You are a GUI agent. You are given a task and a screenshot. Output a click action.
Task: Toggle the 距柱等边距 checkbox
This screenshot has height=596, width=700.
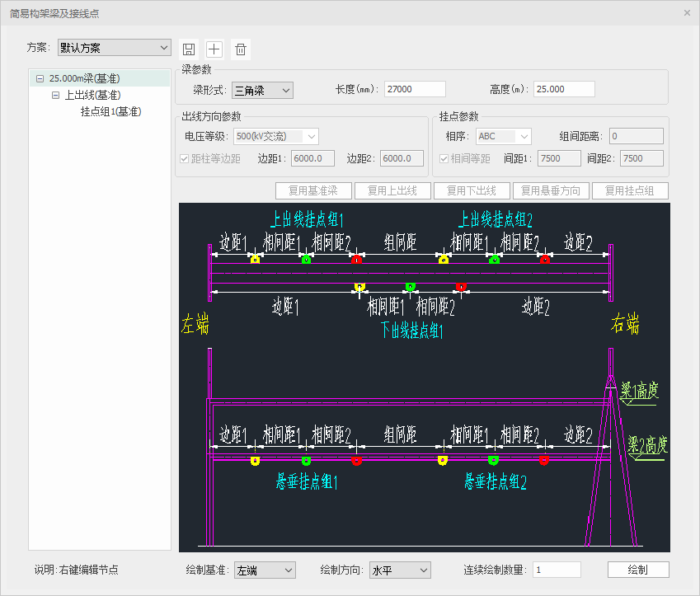[x=185, y=158]
